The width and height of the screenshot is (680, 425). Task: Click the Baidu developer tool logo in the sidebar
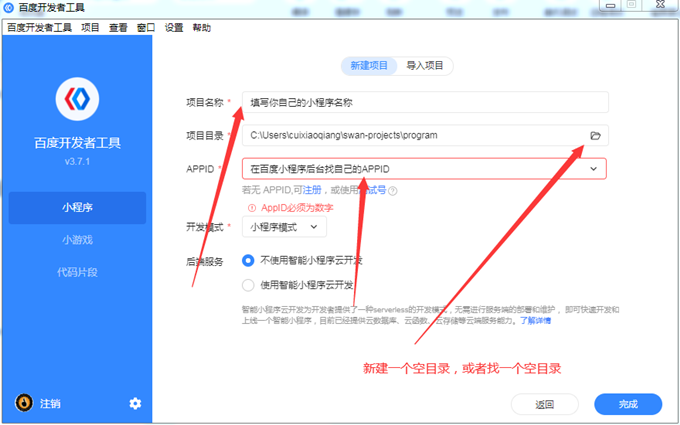(x=77, y=99)
